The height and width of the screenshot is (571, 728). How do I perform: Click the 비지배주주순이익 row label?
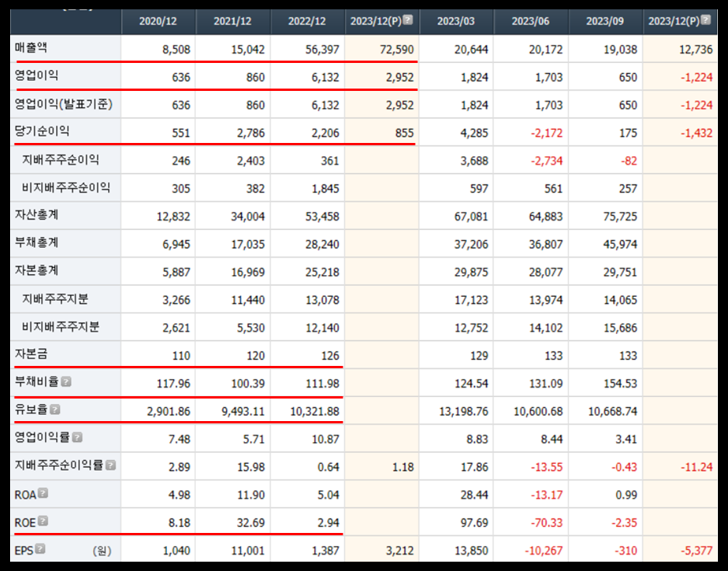coord(66,187)
